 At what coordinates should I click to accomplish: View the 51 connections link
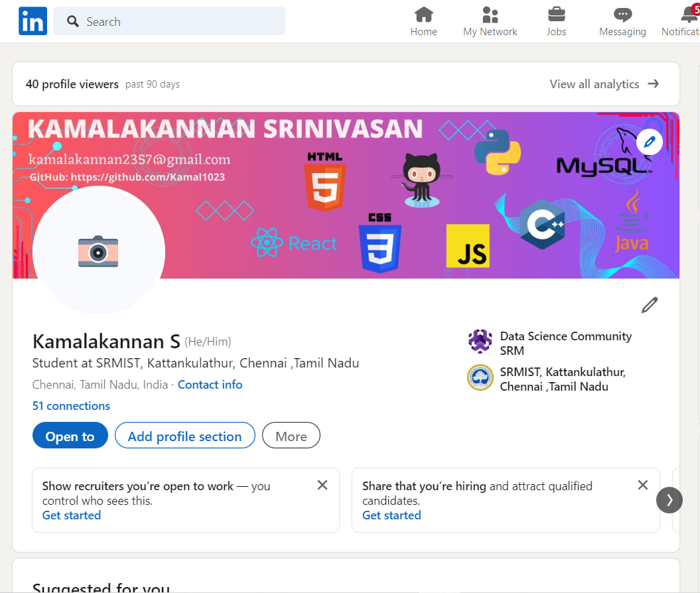point(71,406)
